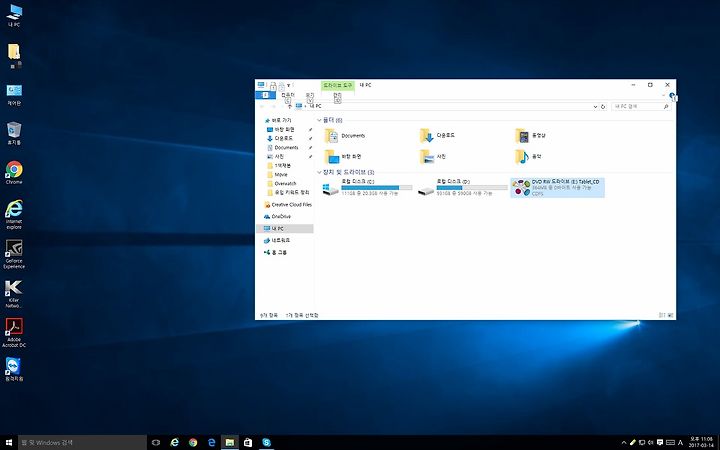Select the Control Panel (제어판) desktop icon
The image size is (720, 450).
coord(14,94)
